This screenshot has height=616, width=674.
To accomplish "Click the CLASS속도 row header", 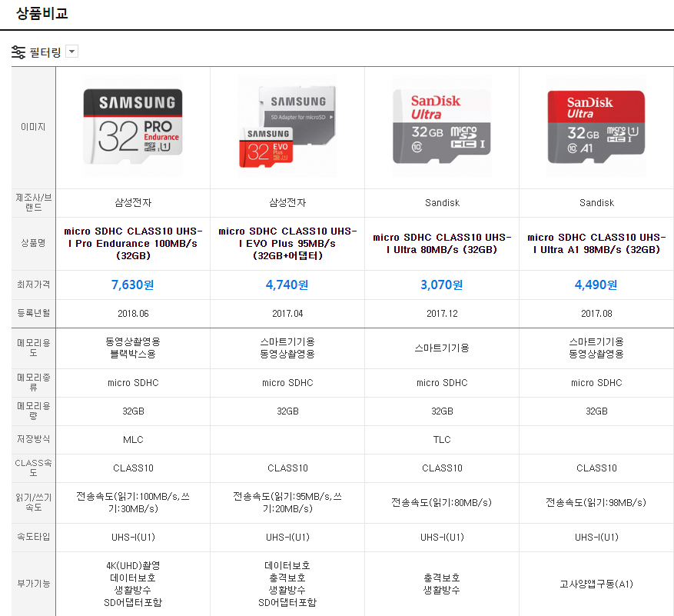I will tap(34, 468).
